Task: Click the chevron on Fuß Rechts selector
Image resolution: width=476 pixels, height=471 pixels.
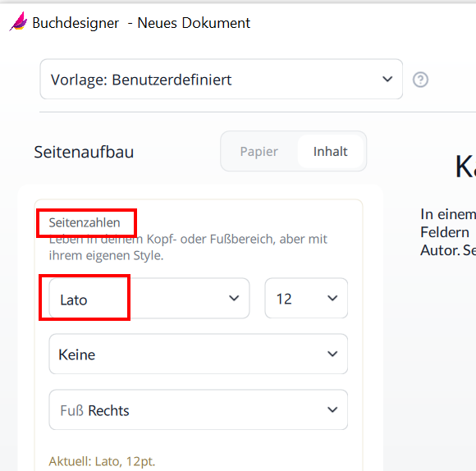Action: point(332,409)
